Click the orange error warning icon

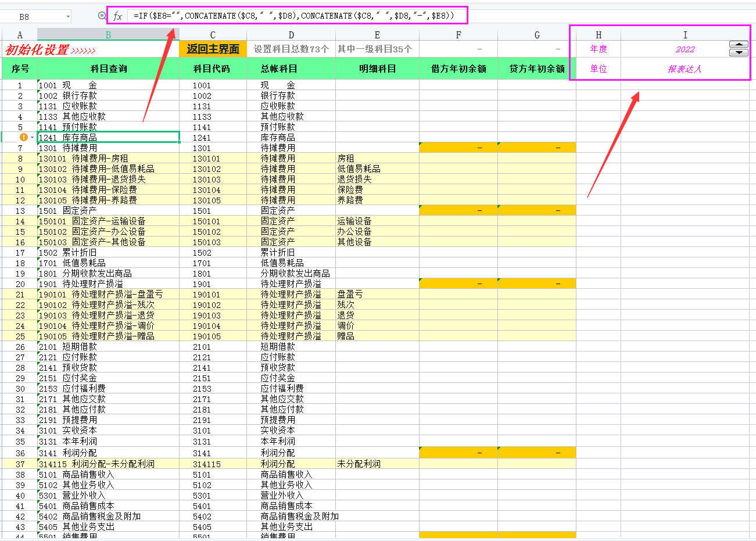pyautogui.click(x=23, y=137)
